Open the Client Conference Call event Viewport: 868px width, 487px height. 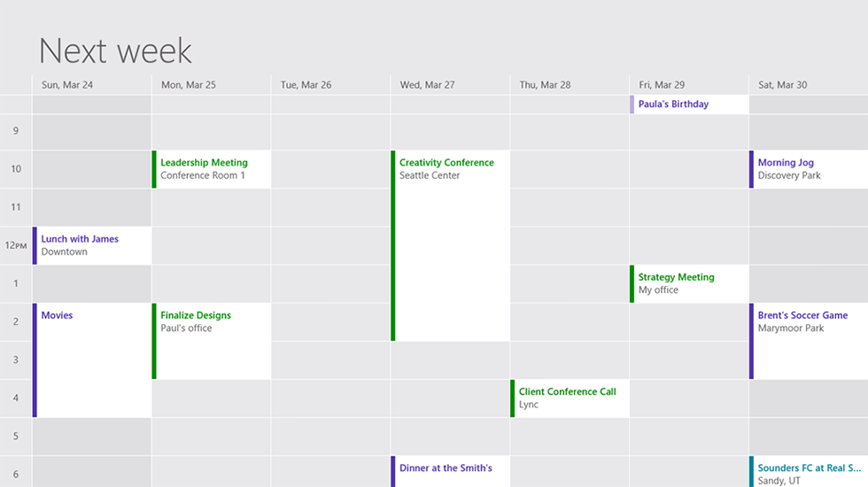(570, 398)
